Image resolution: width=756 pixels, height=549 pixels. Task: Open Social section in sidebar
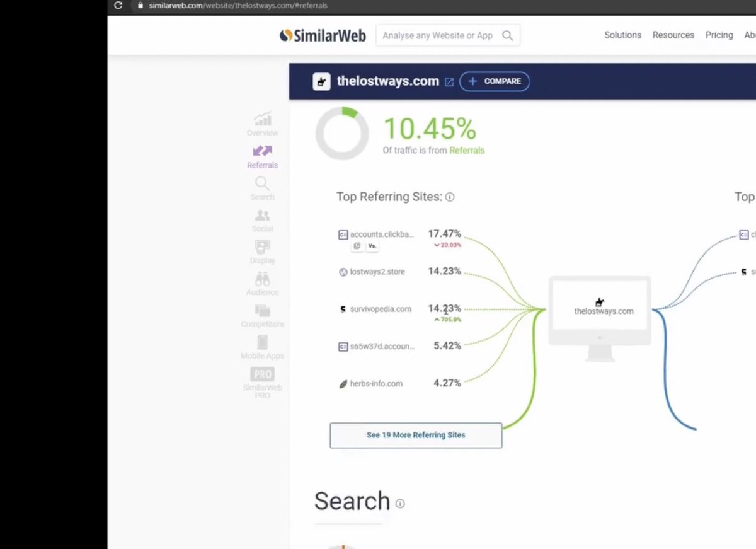tap(263, 221)
